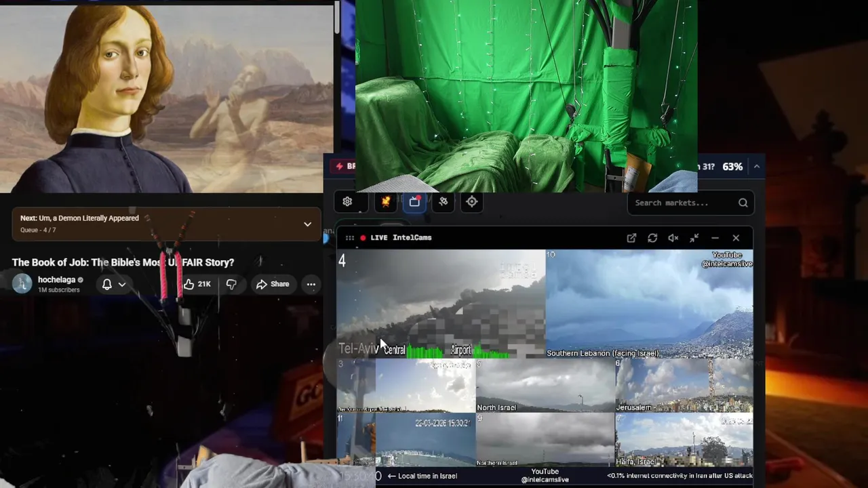
Task: Unmute the IntelCams stream audio
Action: [x=673, y=238]
